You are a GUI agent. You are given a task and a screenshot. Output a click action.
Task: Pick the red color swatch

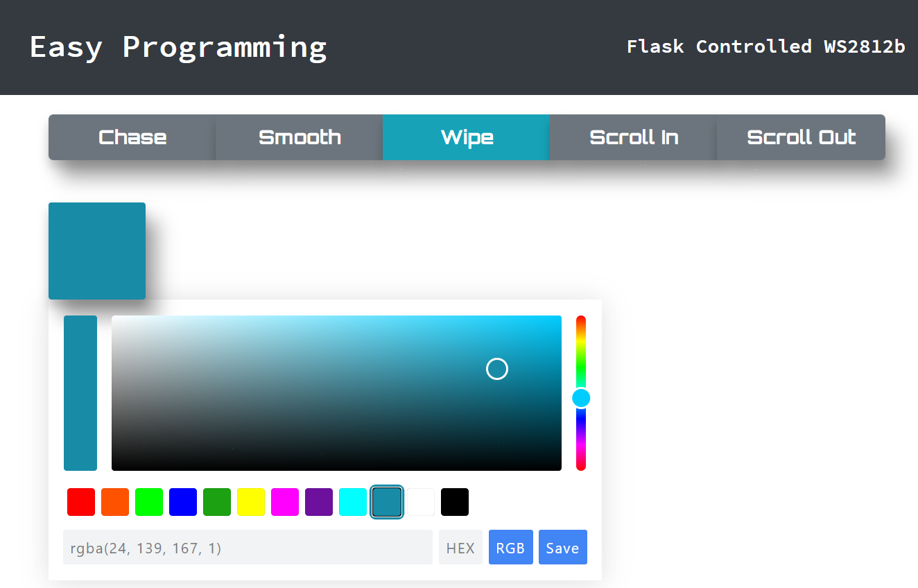pyautogui.click(x=81, y=502)
